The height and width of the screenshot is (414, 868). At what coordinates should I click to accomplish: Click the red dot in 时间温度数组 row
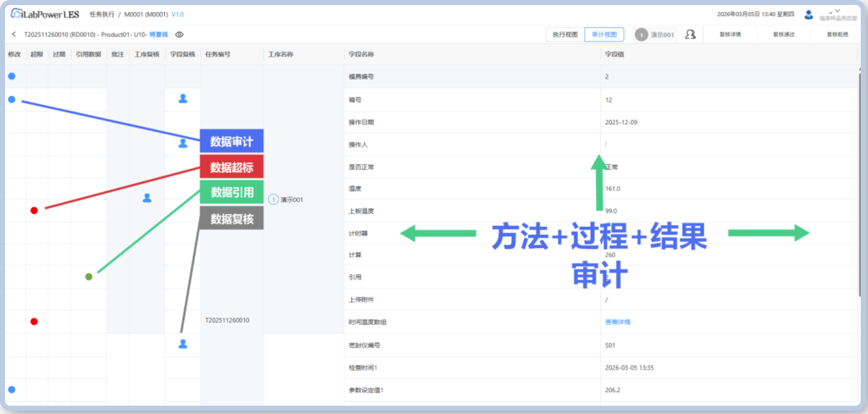(34, 322)
